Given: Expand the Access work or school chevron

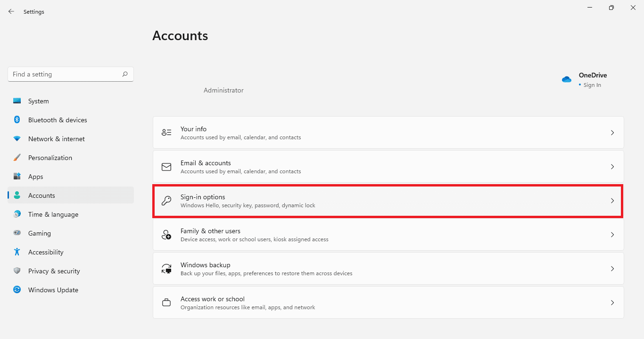Looking at the screenshot, I should coord(612,303).
